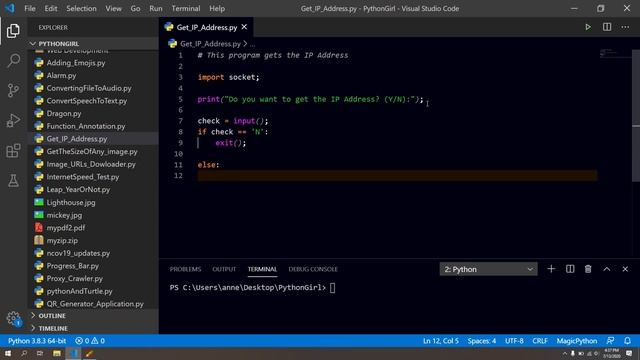640x360 pixels.
Task: Open the View menu
Action: pos(113,8)
